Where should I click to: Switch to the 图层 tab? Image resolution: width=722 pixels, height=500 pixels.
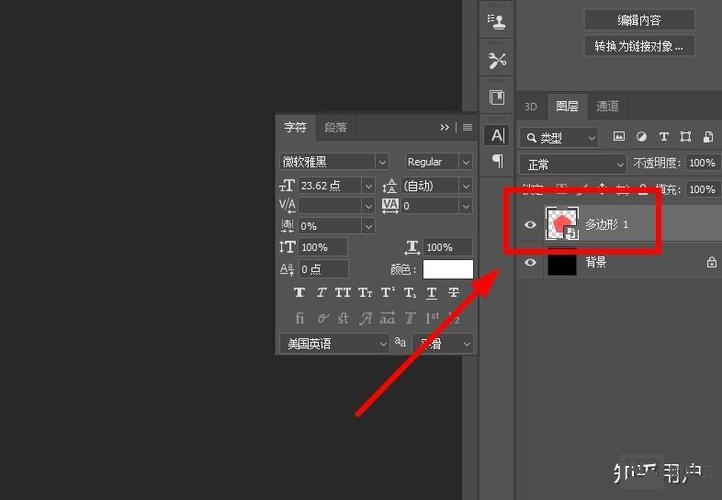tap(567, 106)
